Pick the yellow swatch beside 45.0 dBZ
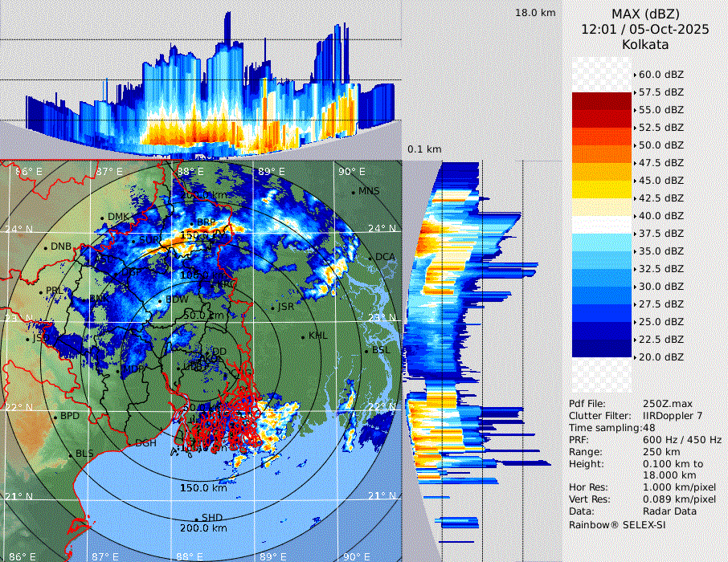This screenshot has height=562, width=728. [x=601, y=189]
